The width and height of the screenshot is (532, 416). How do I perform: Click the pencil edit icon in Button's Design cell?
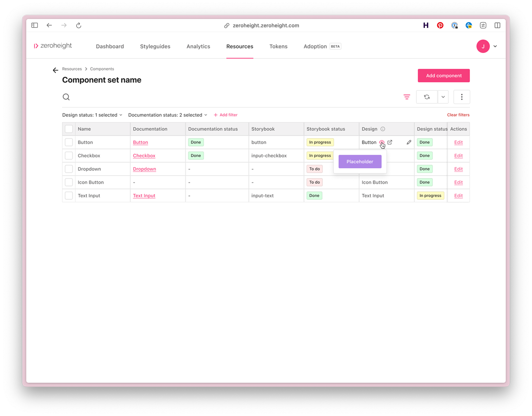coord(409,142)
